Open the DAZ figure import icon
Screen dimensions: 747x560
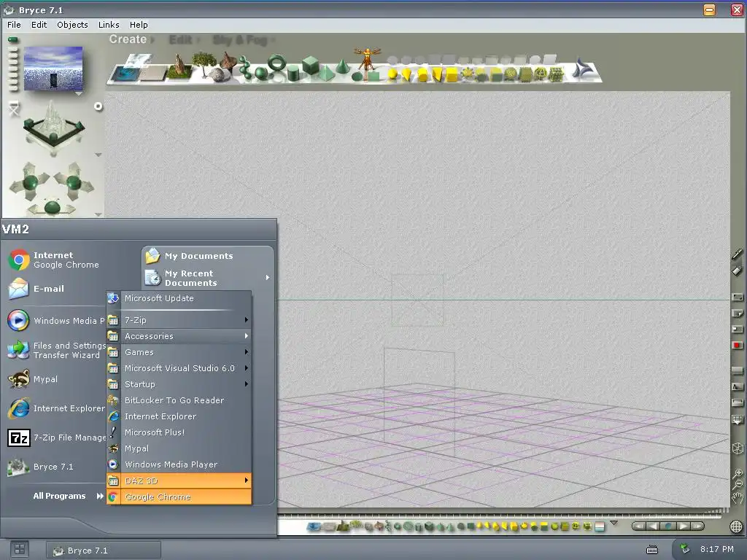click(368, 58)
